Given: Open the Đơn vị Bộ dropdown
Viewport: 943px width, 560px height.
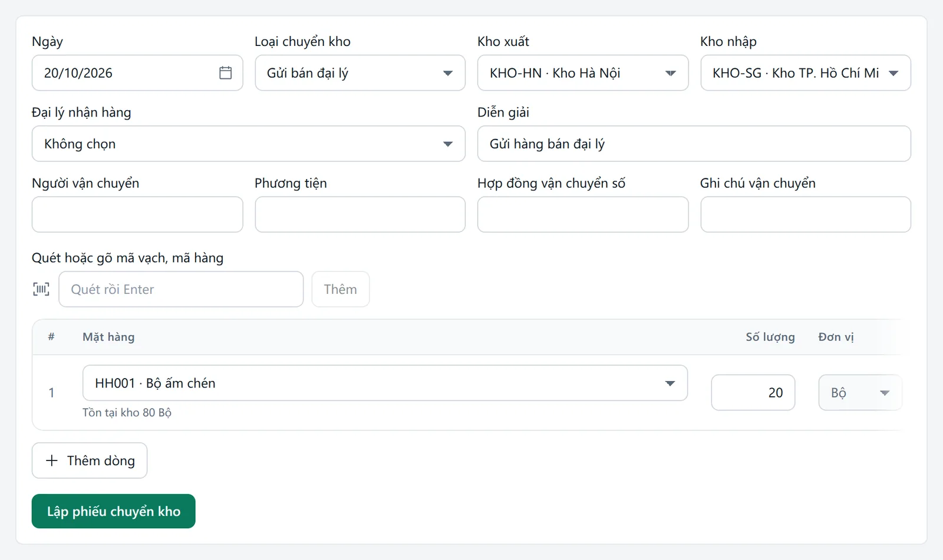Looking at the screenshot, I should point(860,393).
